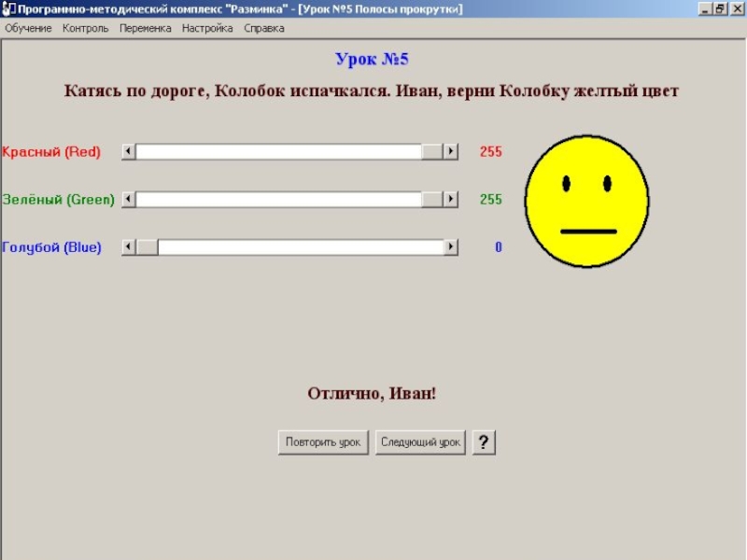Click right arrow of Green scrollbar

click(x=451, y=199)
